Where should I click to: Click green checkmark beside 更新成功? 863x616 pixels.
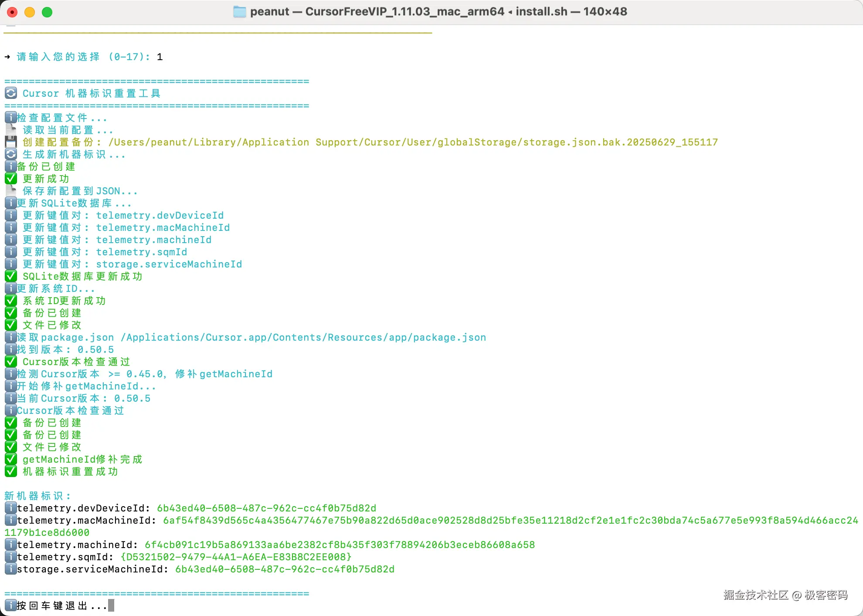(11, 179)
